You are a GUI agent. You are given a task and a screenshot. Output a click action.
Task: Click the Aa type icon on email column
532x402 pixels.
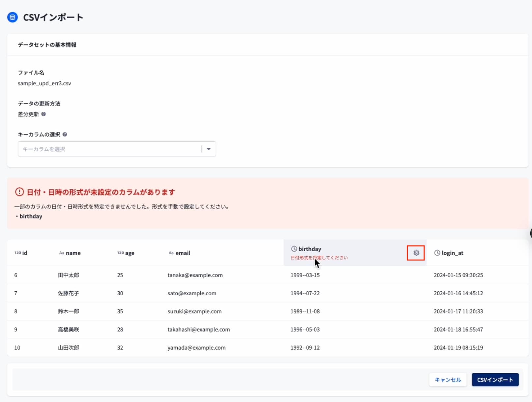171,253
